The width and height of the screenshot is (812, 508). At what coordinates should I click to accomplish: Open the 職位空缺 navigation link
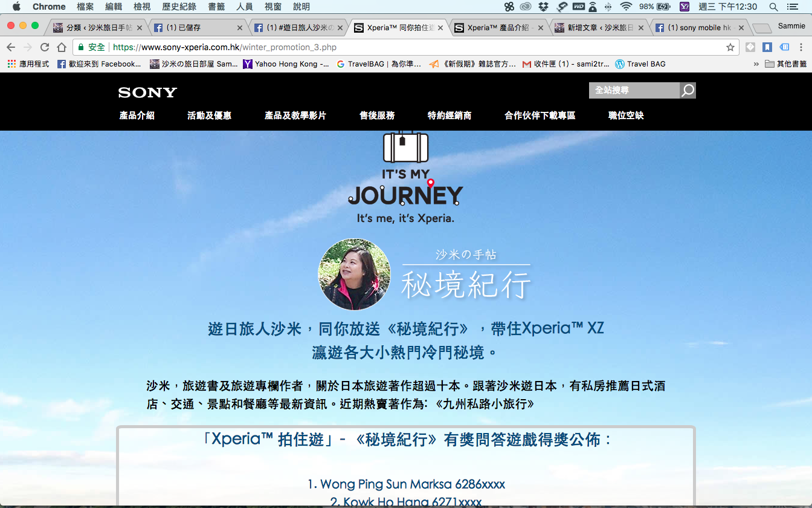pos(626,116)
